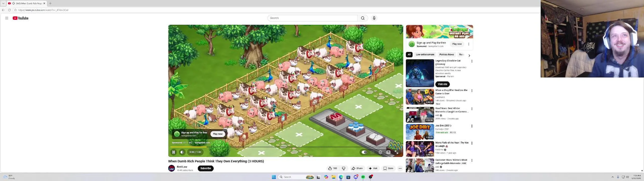Click Play now in sidebar ad

click(x=457, y=44)
